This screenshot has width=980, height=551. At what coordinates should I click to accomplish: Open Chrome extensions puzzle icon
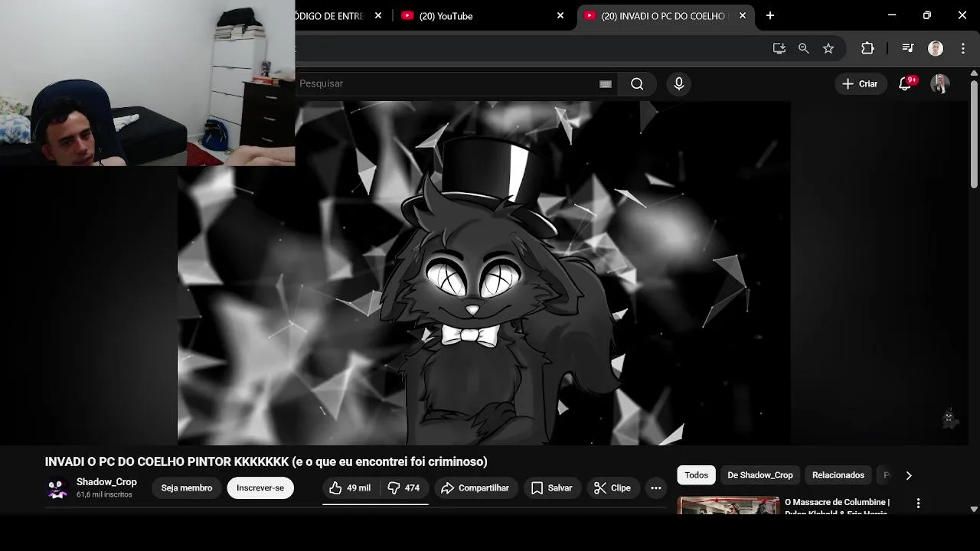(867, 48)
